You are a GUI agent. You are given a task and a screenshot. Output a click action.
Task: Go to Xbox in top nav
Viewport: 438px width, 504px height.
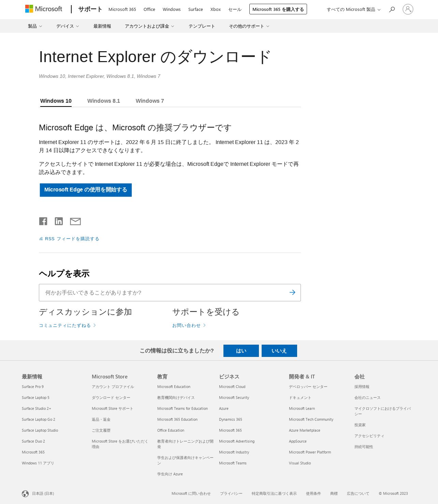[x=216, y=10]
